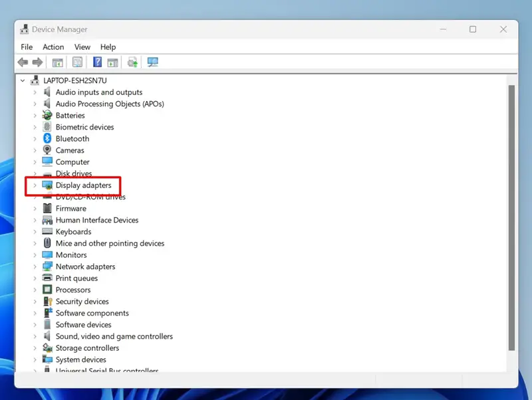Click the Device Manager title bar icon

pos(24,29)
